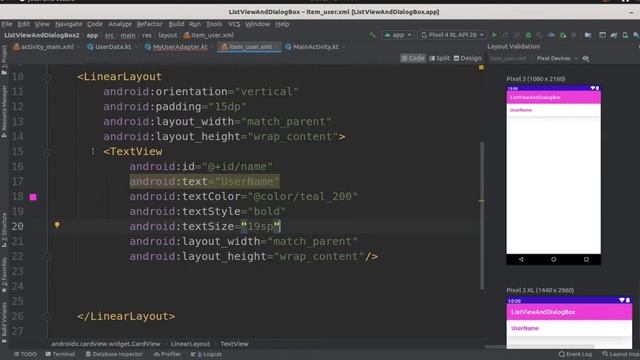This screenshot has width=640, height=360.
Task: Click the yellow lightbulb intention icon
Action: tap(57, 225)
